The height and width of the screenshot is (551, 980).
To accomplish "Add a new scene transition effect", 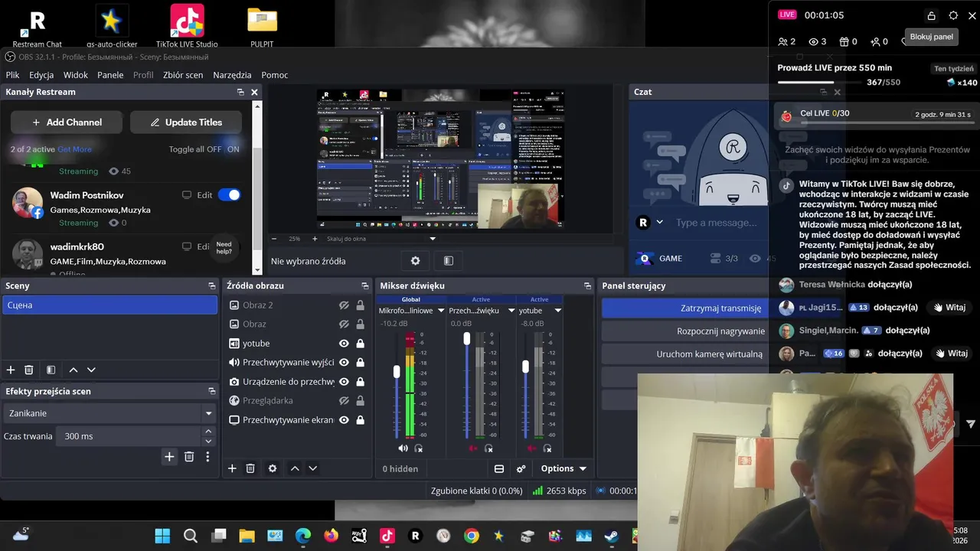I will 169,457.
